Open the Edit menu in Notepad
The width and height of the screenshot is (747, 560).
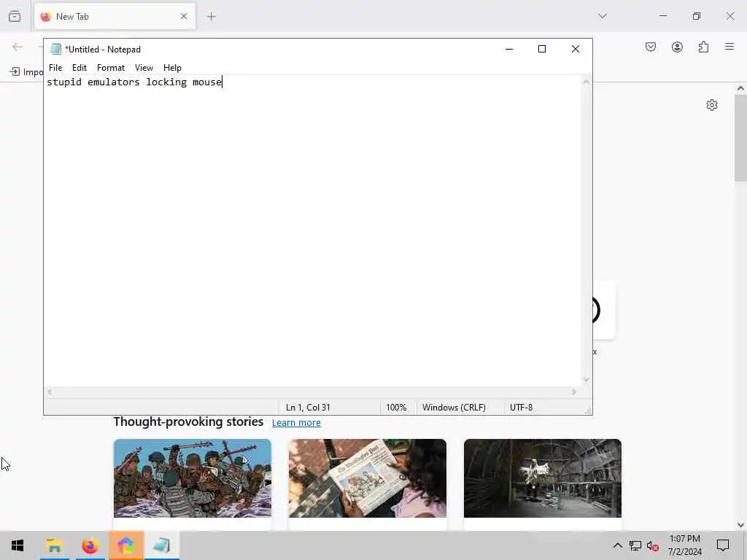tap(79, 68)
